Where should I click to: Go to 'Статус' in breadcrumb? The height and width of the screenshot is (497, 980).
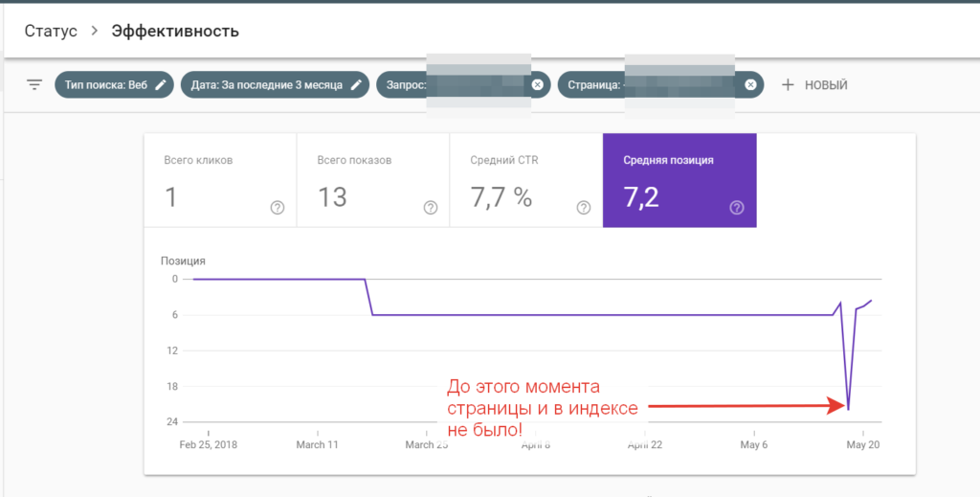(x=51, y=31)
